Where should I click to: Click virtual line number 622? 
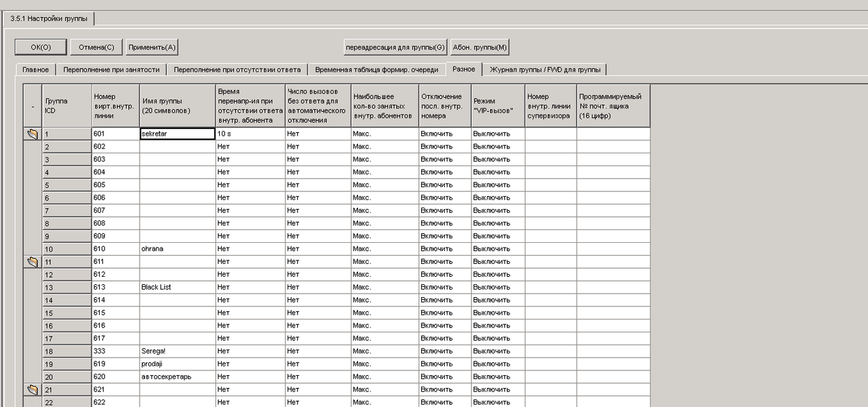pos(115,402)
